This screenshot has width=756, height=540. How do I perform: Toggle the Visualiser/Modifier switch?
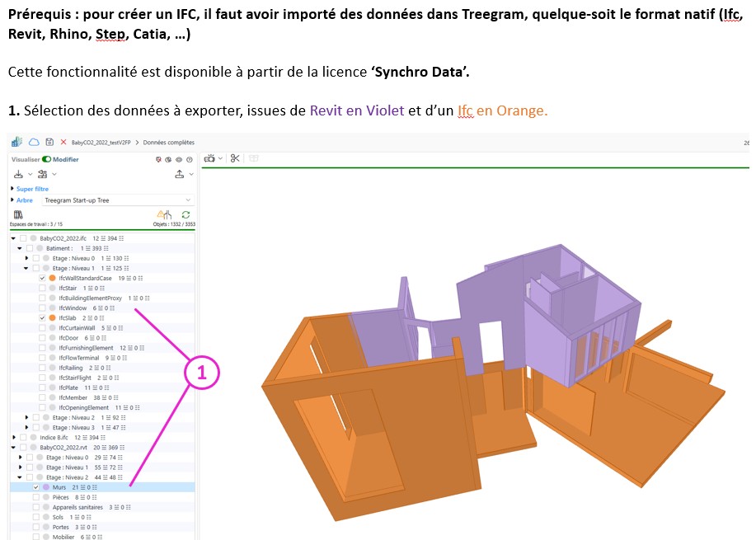coord(47,159)
